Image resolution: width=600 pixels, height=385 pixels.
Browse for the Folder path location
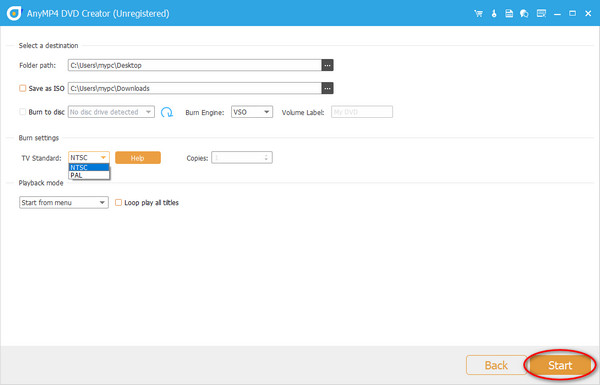click(x=327, y=65)
